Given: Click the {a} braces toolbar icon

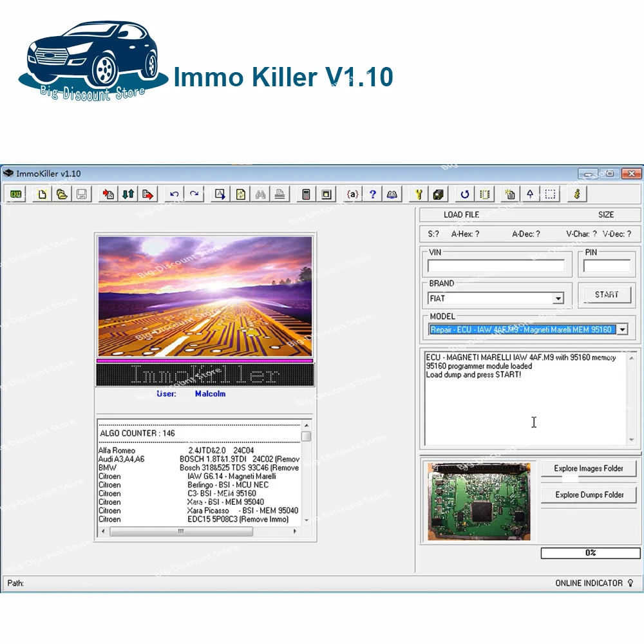Looking at the screenshot, I should tap(353, 194).
